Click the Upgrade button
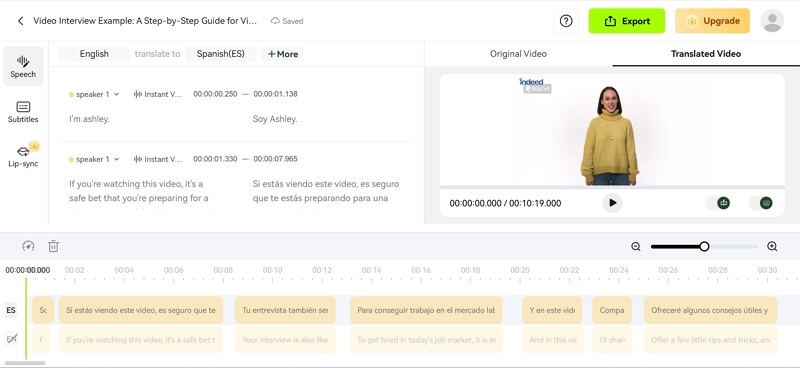Screen dimensions: 800x368 tap(712, 21)
